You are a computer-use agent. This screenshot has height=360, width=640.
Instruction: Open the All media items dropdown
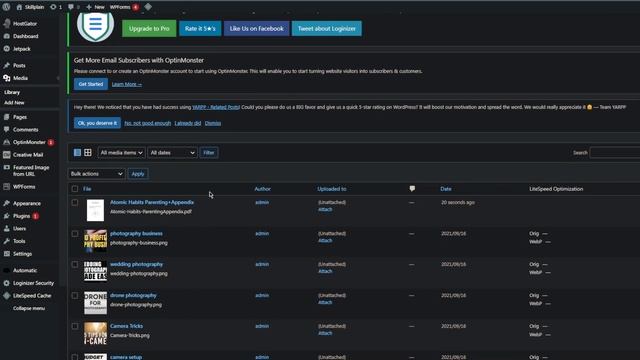coord(121,153)
